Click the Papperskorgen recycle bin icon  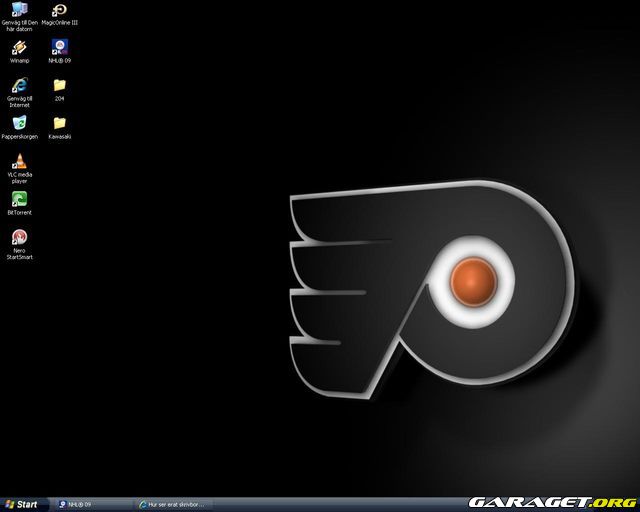point(19,123)
